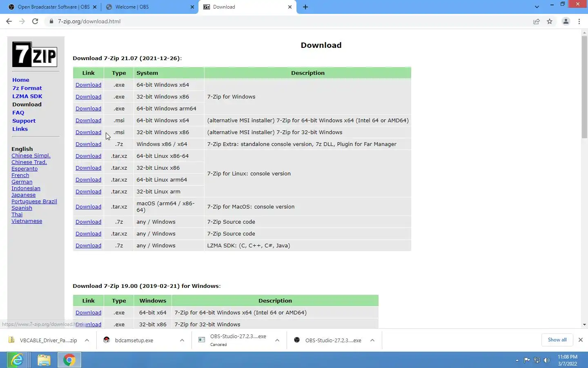588x368 pixels.
Task: Click the Chrome taskbar icon
Action: (x=69, y=360)
